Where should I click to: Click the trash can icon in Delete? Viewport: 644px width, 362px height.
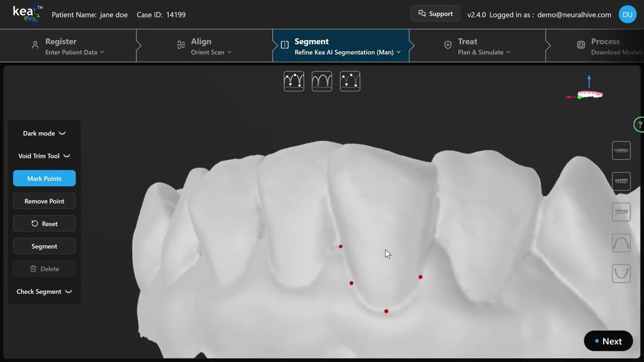[33, 269]
